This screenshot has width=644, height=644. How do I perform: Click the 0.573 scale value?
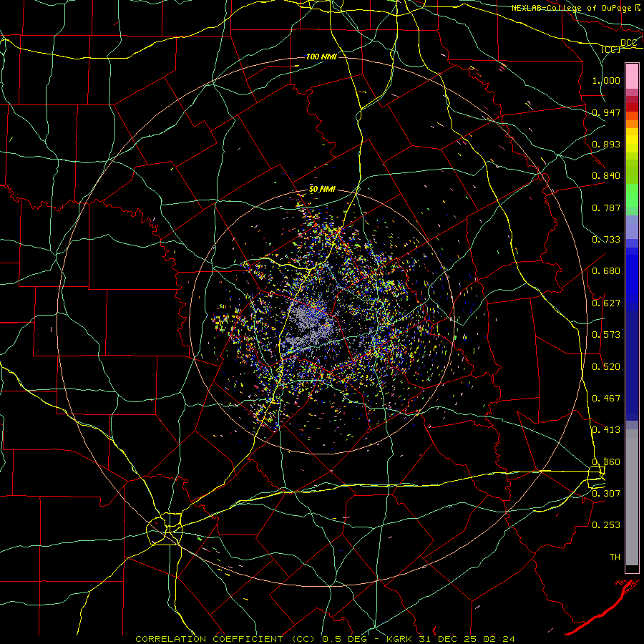tap(606, 335)
